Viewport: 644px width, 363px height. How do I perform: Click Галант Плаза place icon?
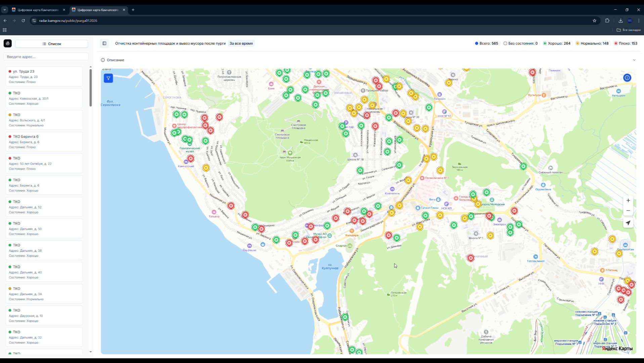418,208
